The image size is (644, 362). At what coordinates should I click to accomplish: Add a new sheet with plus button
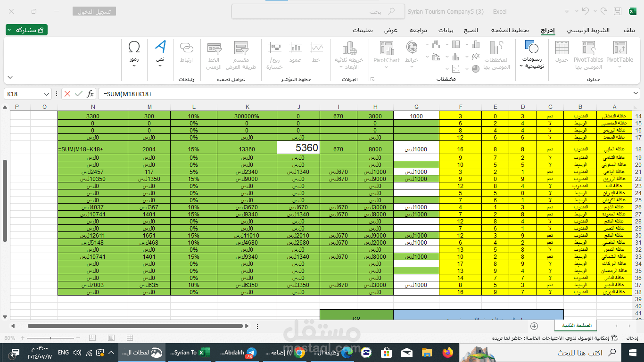pos(534,326)
